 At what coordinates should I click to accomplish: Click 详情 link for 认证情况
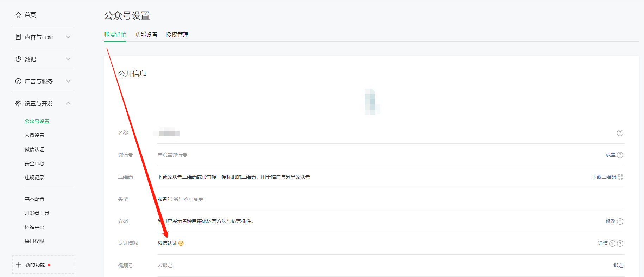(x=603, y=243)
